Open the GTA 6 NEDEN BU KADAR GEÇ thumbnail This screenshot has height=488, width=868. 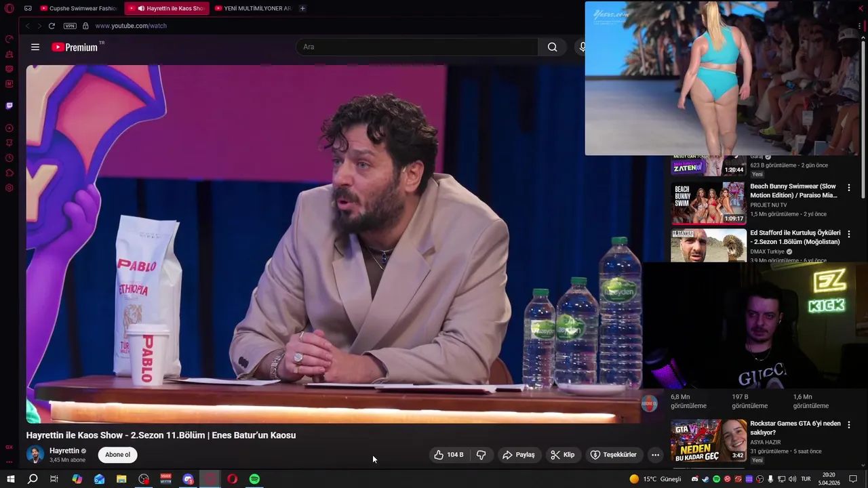click(x=708, y=441)
